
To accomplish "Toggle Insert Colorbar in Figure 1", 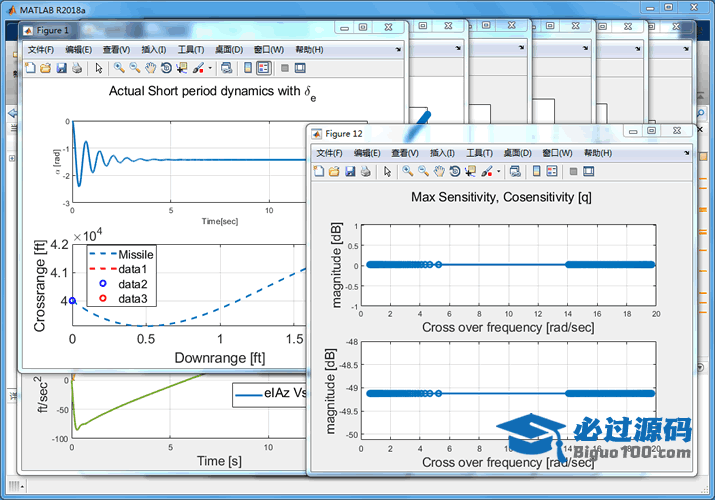I will [x=248, y=68].
